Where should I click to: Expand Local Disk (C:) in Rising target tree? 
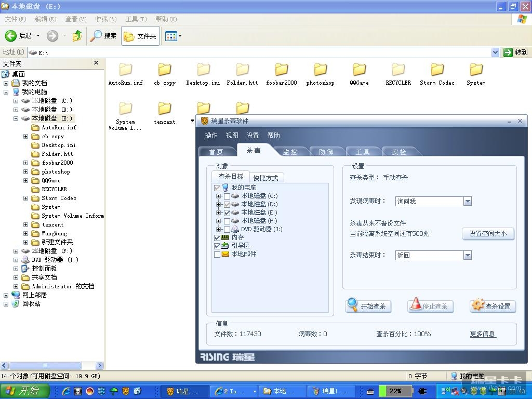219,196
